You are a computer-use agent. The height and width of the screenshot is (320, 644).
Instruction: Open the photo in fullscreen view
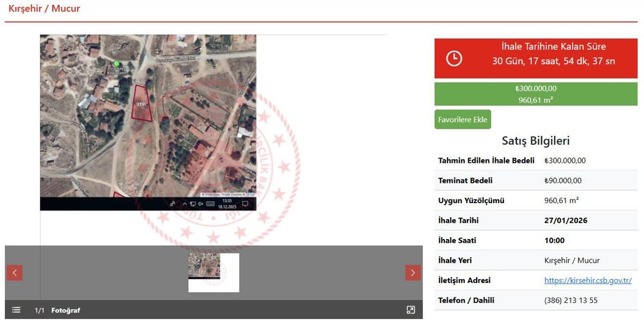tap(411, 310)
